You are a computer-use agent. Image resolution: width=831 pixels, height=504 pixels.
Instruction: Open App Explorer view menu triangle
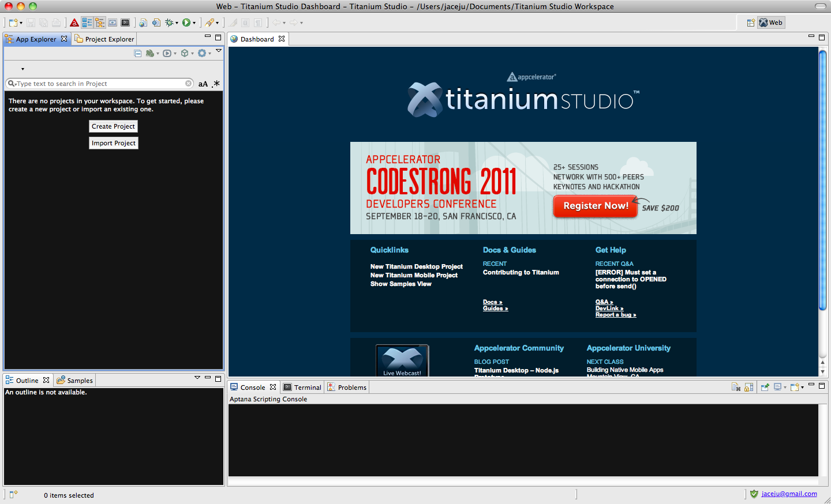click(x=219, y=51)
